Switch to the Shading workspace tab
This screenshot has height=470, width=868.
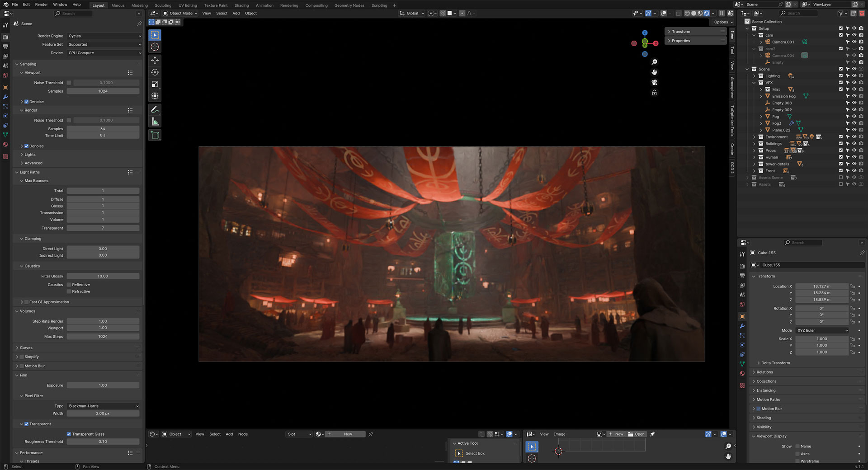(x=241, y=5)
